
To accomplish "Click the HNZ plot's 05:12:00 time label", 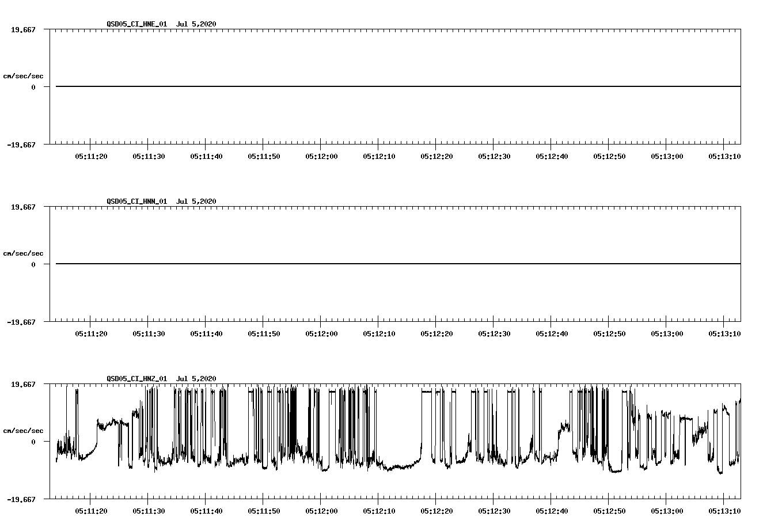I will pos(321,511).
